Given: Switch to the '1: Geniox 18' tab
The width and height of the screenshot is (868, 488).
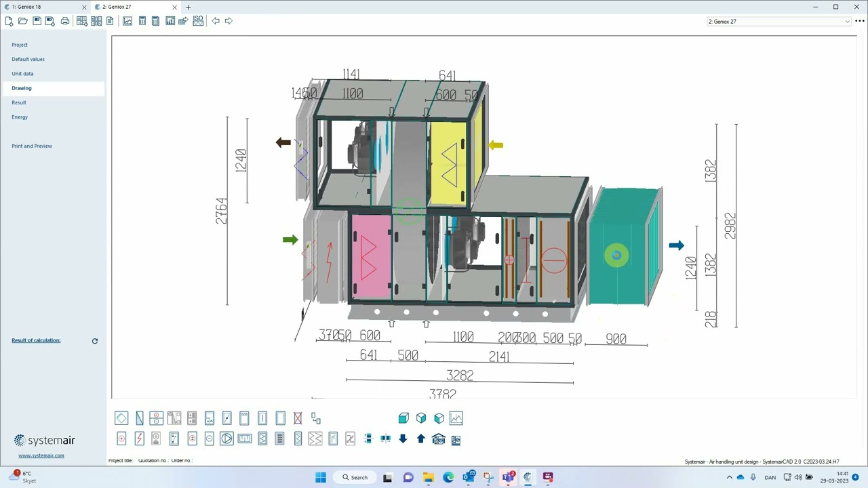Looking at the screenshot, I should [45, 7].
